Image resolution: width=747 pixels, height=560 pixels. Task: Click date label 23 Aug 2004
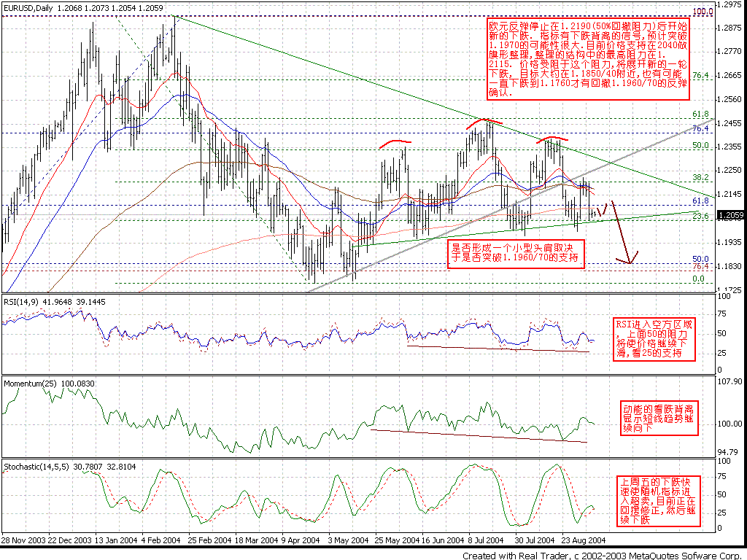[584, 540]
